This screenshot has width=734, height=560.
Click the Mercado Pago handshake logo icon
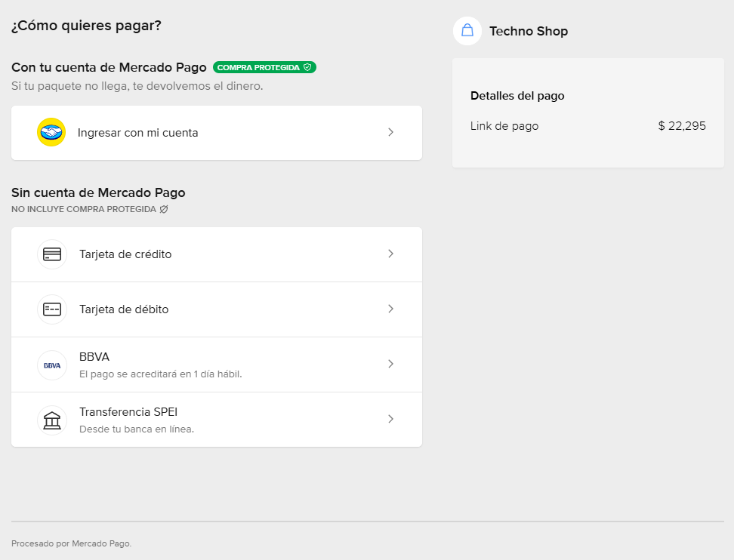click(51, 132)
